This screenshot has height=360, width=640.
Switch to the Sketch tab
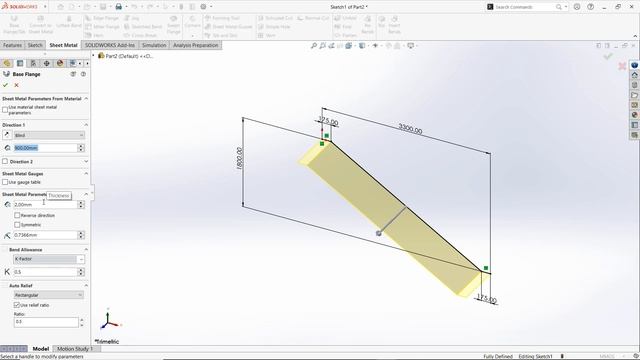click(x=35, y=45)
